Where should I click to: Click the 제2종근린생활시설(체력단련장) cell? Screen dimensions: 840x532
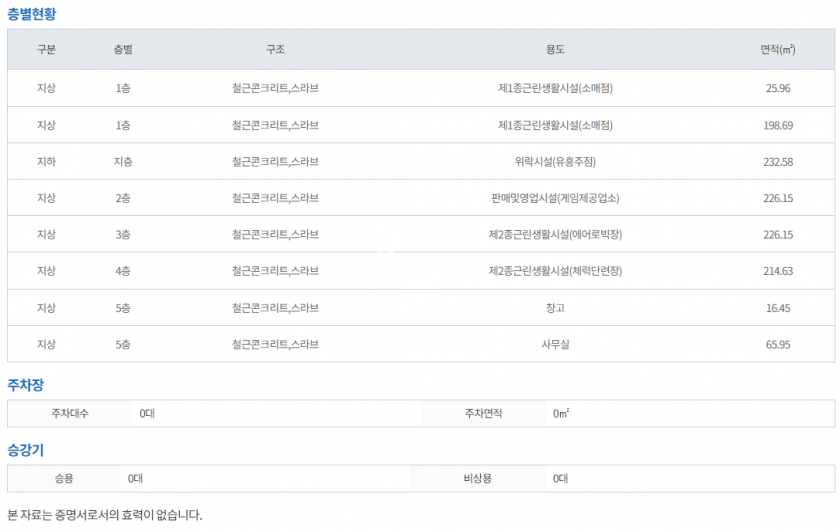click(x=555, y=271)
